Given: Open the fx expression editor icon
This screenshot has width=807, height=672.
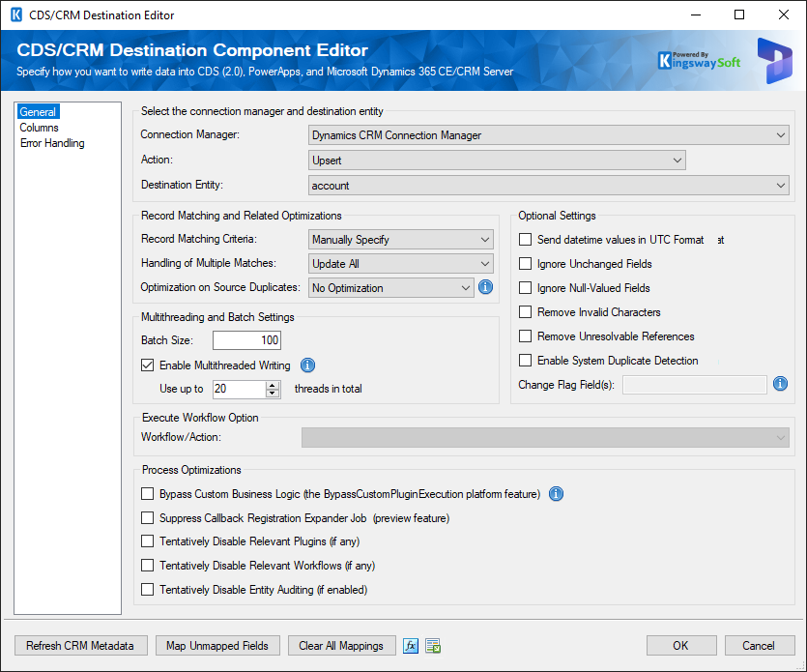Looking at the screenshot, I should [x=411, y=646].
